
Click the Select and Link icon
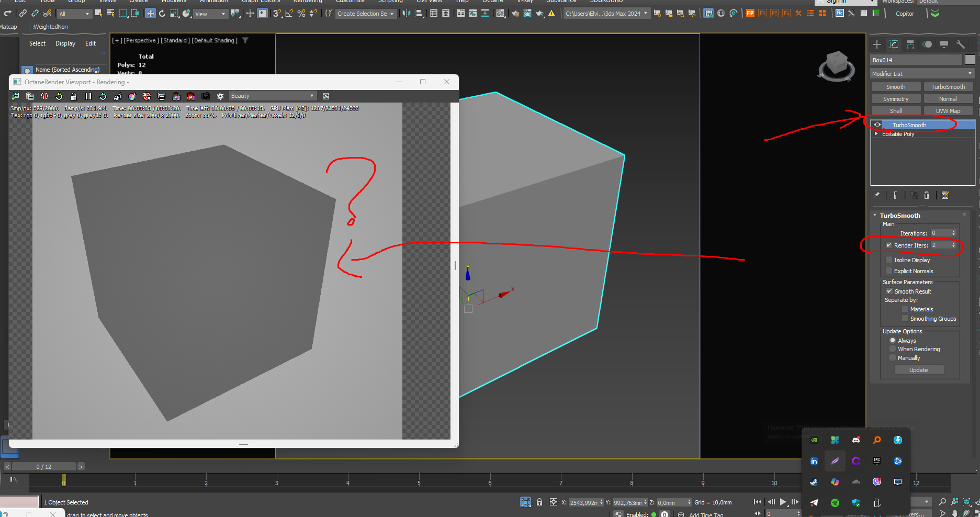pos(22,14)
